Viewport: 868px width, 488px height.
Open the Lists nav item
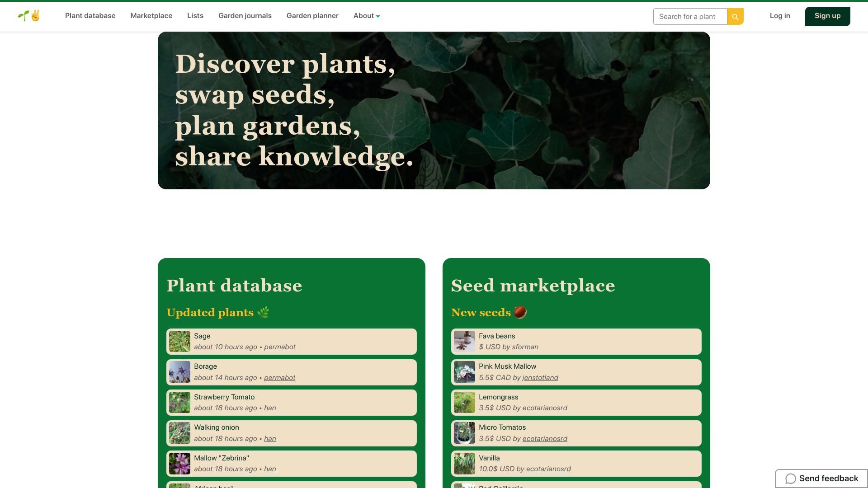[x=195, y=16]
